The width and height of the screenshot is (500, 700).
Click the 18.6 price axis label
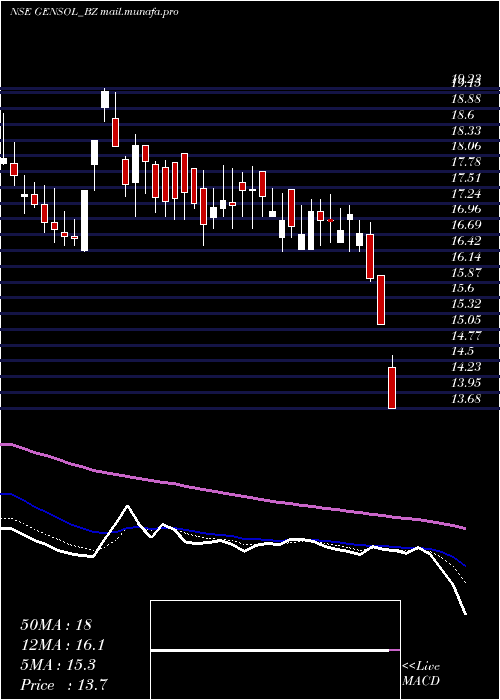[462, 115]
